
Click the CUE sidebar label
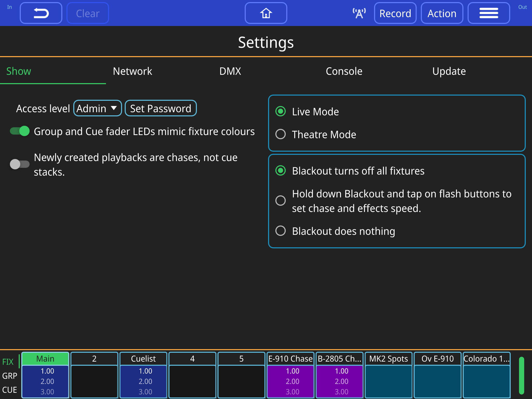click(10, 390)
